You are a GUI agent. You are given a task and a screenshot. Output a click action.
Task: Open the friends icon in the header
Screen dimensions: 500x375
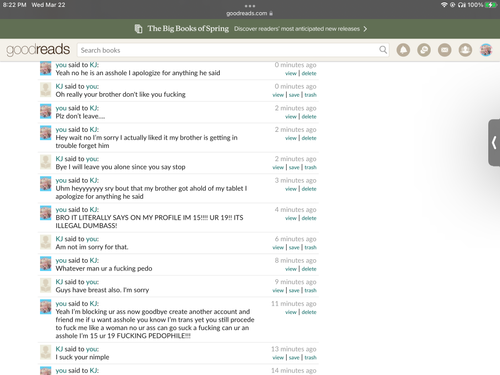(465, 50)
